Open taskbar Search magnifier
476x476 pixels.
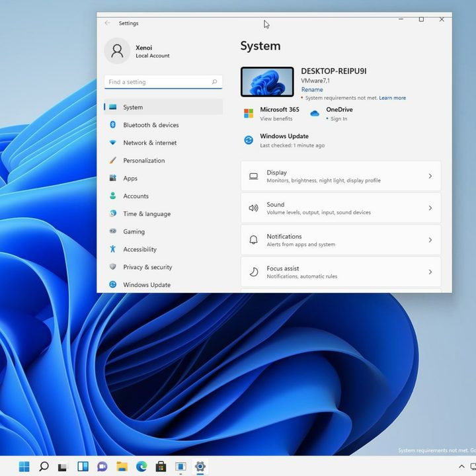(44, 466)
